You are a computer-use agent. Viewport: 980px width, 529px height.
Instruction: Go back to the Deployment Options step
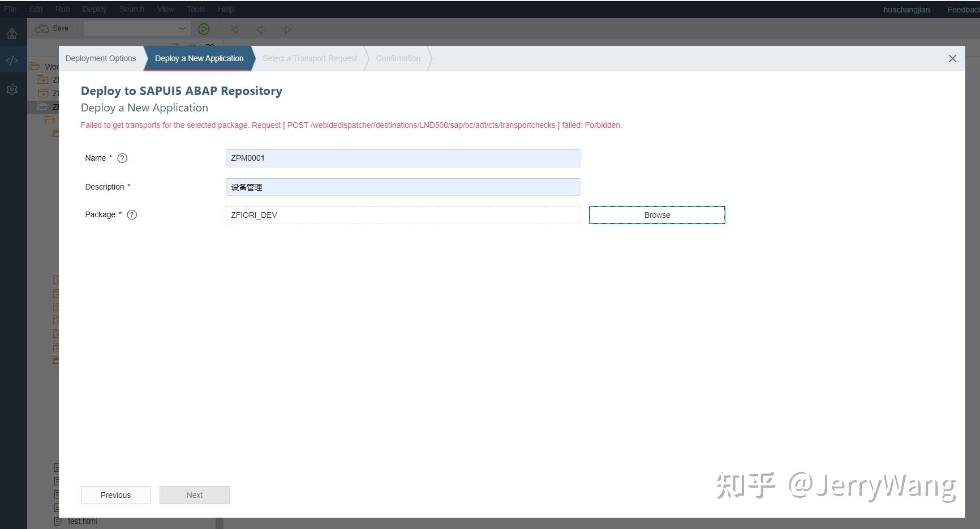click(x=101, y=58)
